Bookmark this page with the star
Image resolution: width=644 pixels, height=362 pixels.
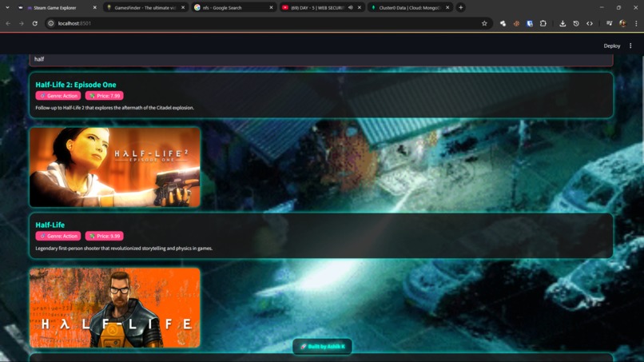coord(484,23)
